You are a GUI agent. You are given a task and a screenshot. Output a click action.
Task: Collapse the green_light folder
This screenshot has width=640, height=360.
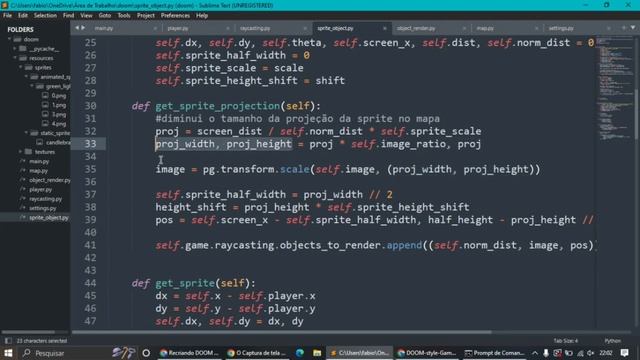32,86
